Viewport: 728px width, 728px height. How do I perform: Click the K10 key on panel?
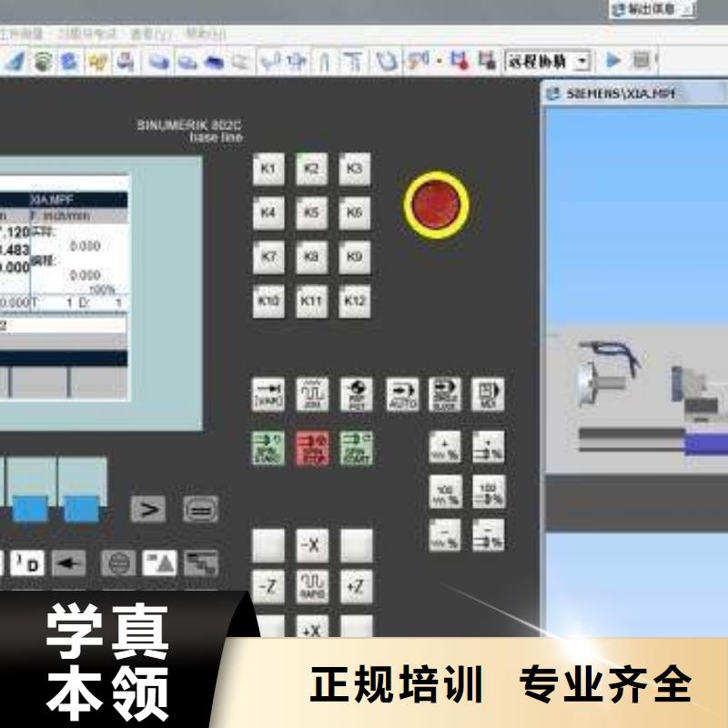268,301
